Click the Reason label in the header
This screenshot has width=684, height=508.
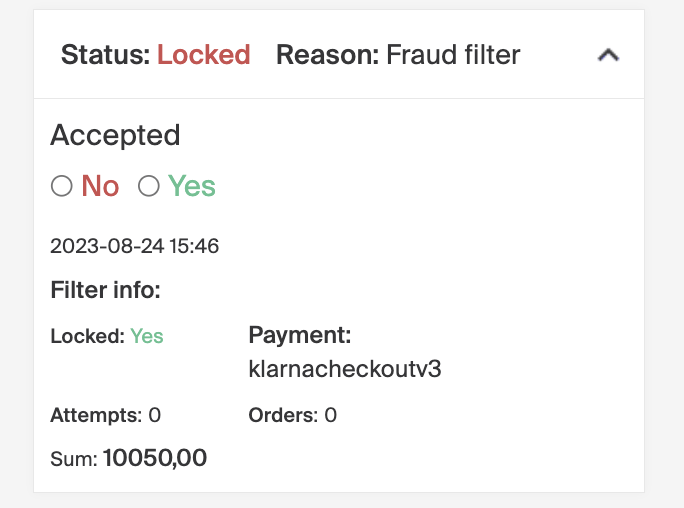327,54
